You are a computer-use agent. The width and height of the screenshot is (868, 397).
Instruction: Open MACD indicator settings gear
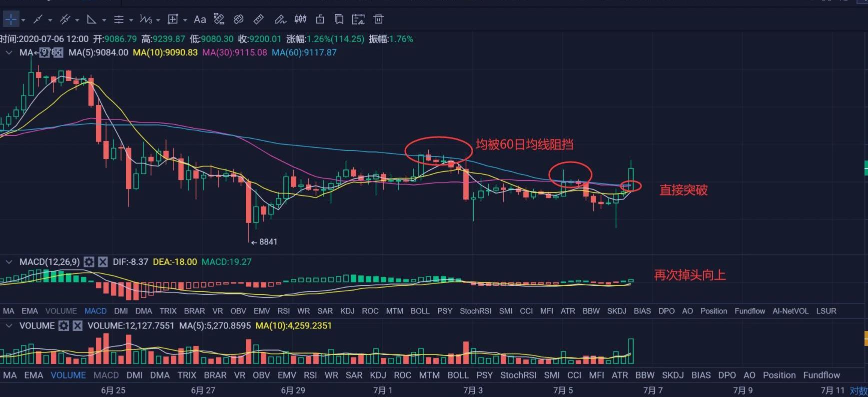[x=89, y=262]
